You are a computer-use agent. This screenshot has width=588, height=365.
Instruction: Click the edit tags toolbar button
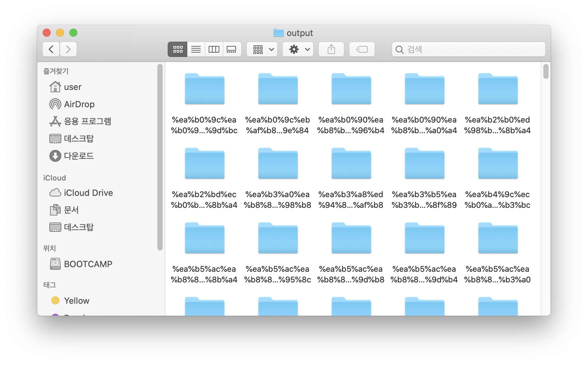[362, 49]
